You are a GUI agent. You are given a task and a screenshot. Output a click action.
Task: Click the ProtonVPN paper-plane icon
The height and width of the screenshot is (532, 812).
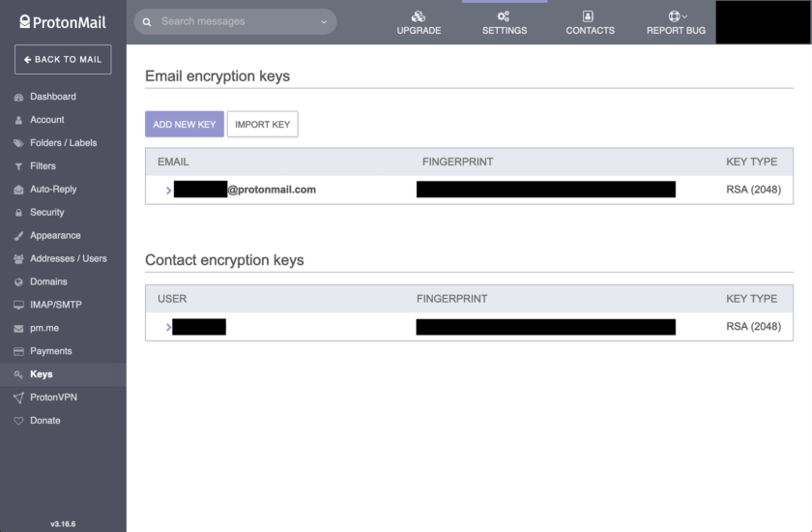click(x=18, y=398)
